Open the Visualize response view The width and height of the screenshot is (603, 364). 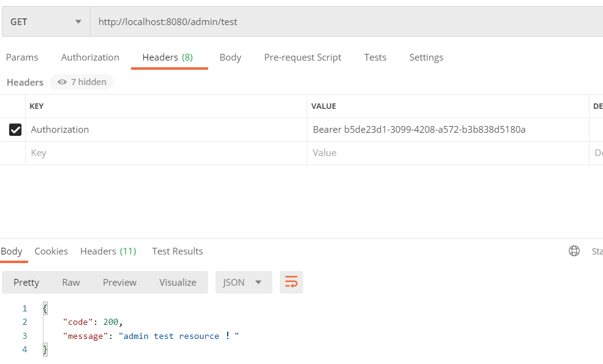tap(178, 282)
